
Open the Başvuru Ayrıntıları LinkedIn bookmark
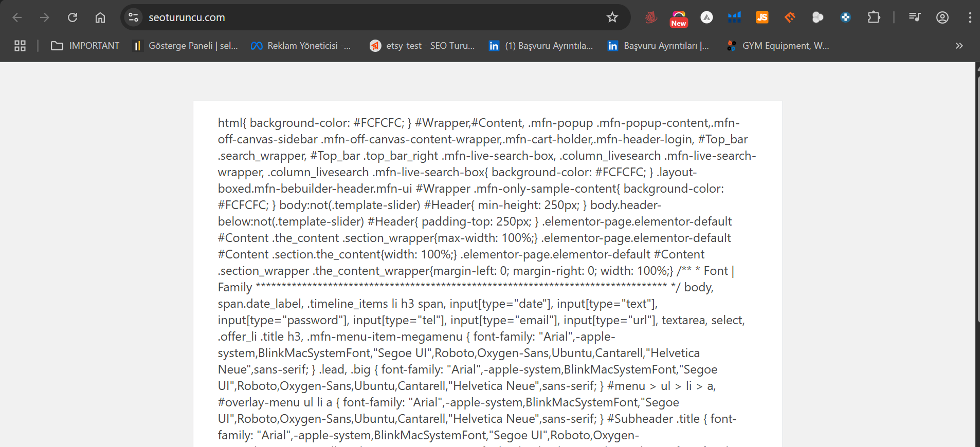(659, 46)
